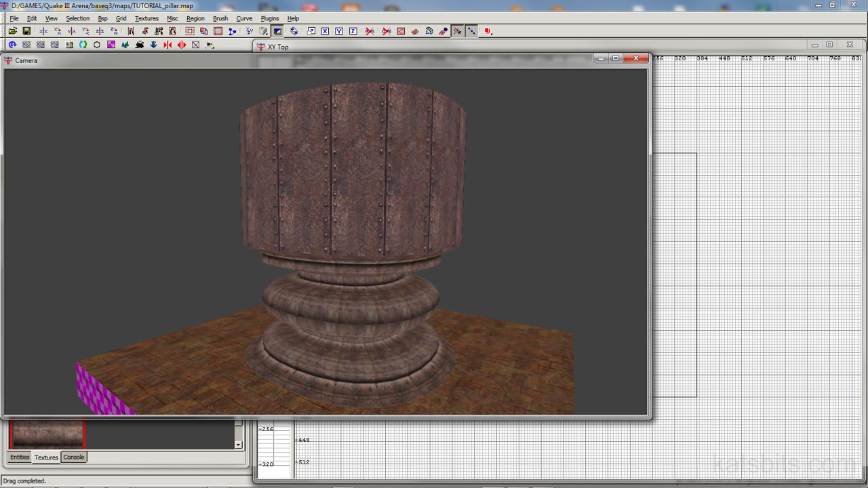Click the magenta C toolbar icon
The image size is (868, 488).
coord(111,45)
